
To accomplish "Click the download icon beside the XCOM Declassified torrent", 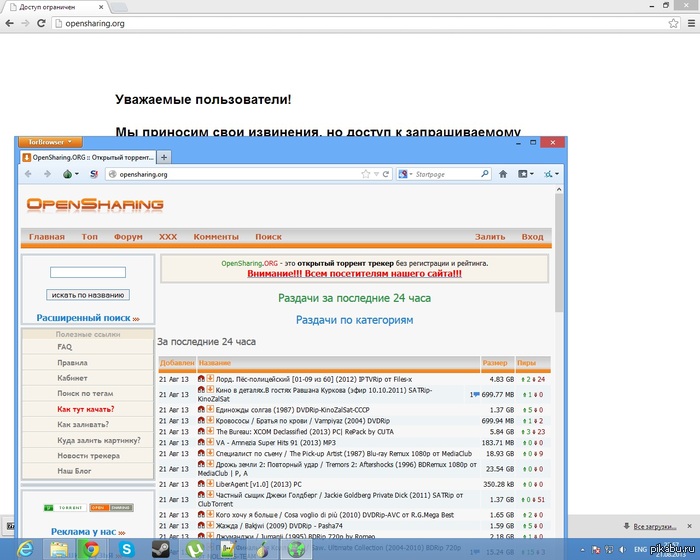I will click(210, 431).
